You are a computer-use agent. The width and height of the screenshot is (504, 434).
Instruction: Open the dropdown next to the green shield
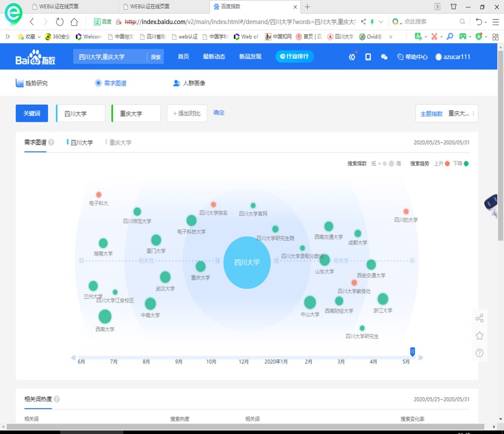pos(486,37)
